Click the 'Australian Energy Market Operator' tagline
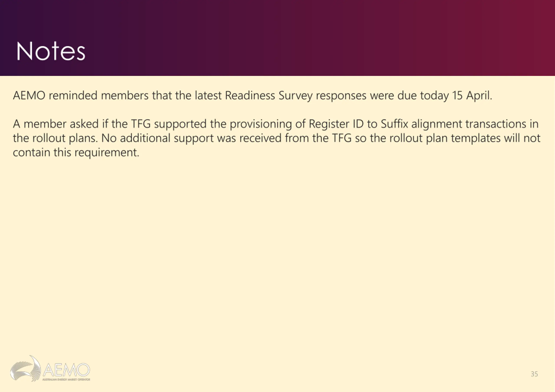 [x=66, y=379]
